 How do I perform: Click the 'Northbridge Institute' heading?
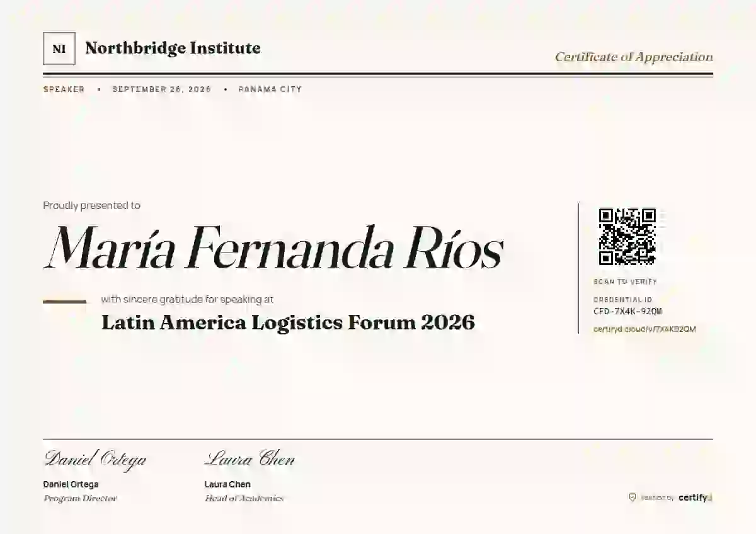click(173, 48)
